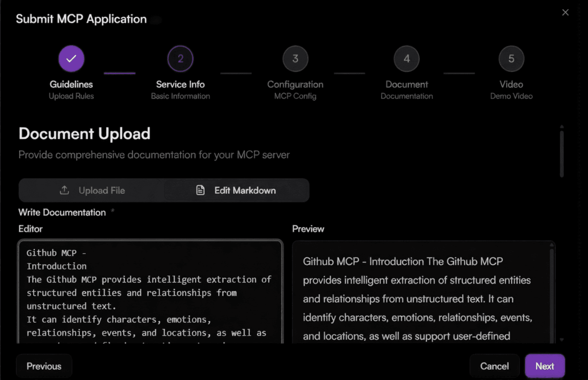The image size is (588, 380).
Task: Select step 2 Service Info circle
Action: click(180, 59)
